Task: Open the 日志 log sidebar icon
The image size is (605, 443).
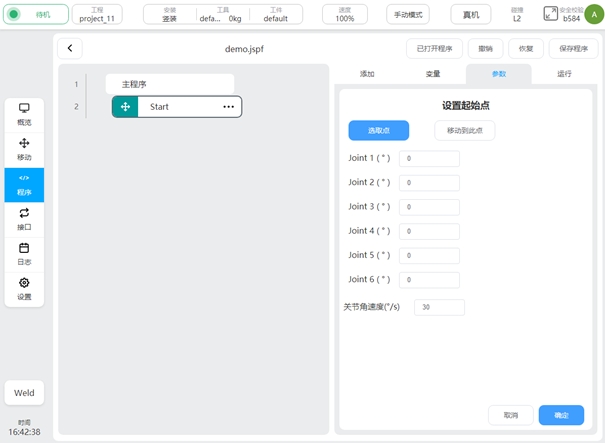Action: [x=24, y=253]
